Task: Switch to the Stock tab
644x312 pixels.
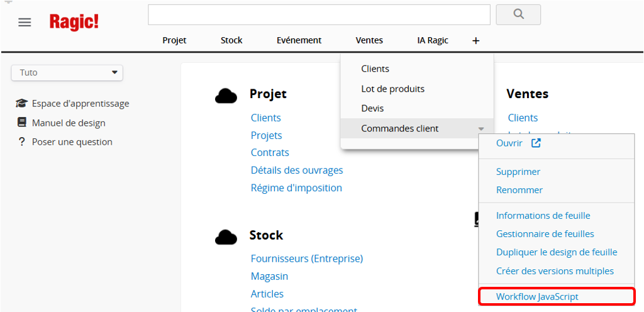Action: (x=231, y=40)
